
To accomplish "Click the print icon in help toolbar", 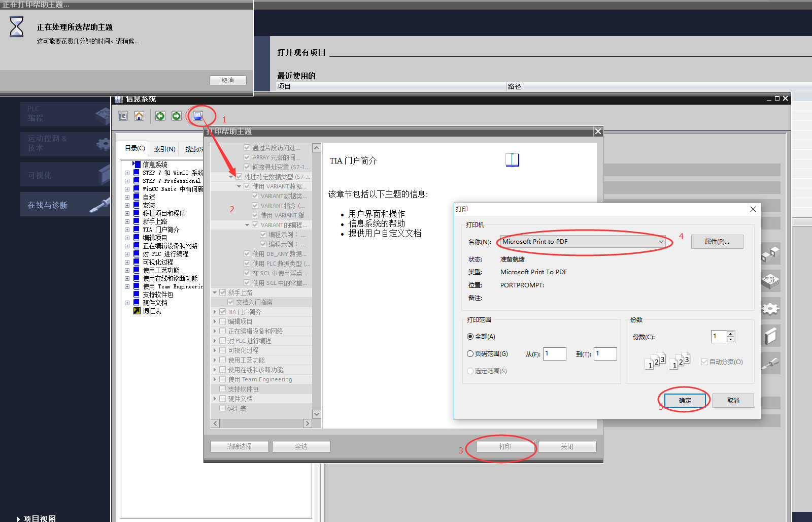I will pos(198,116).
